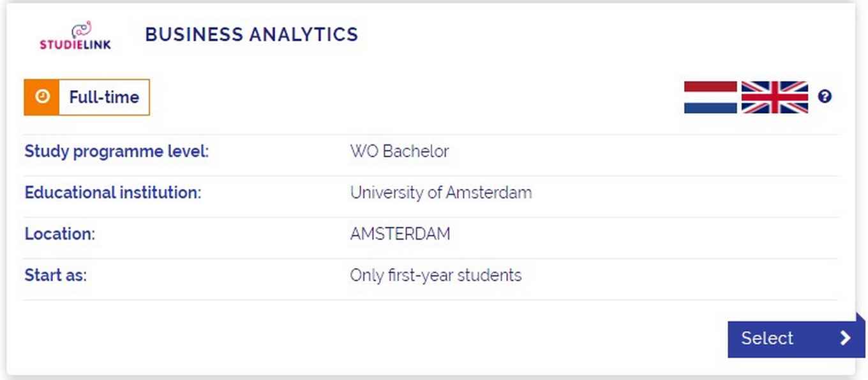Click the Start as label

tap(56, 276)
